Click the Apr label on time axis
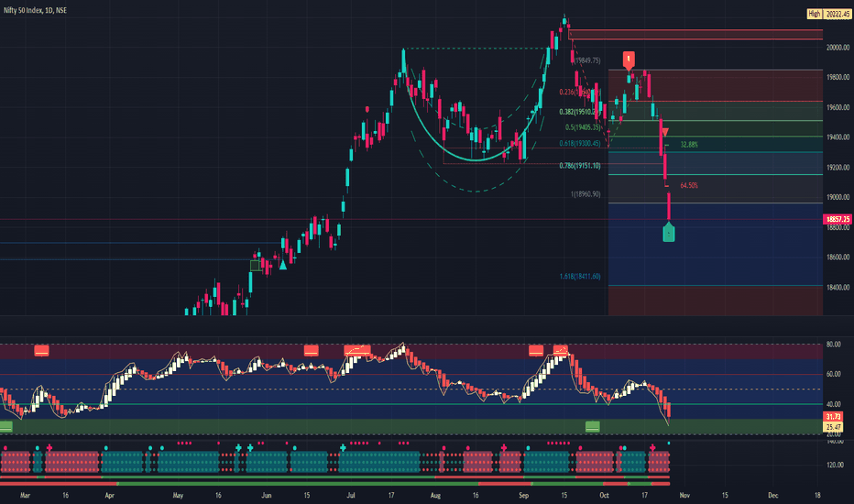The image size is (854, 504). (109, 495)
